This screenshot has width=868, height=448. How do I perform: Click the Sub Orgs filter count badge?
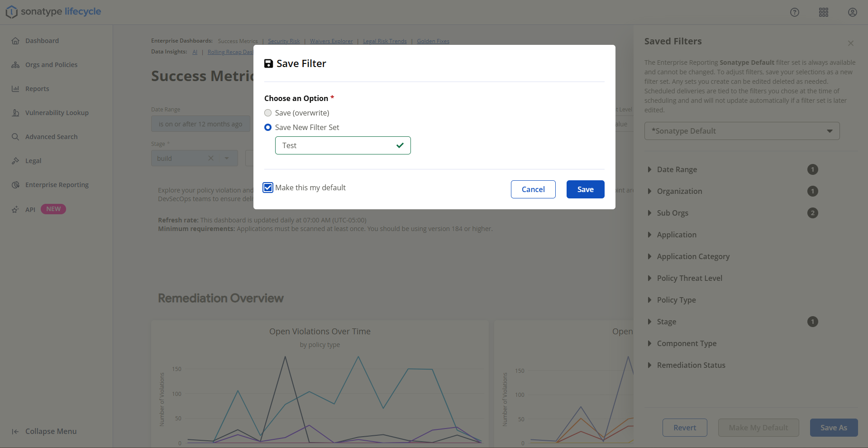pos(813,213)
